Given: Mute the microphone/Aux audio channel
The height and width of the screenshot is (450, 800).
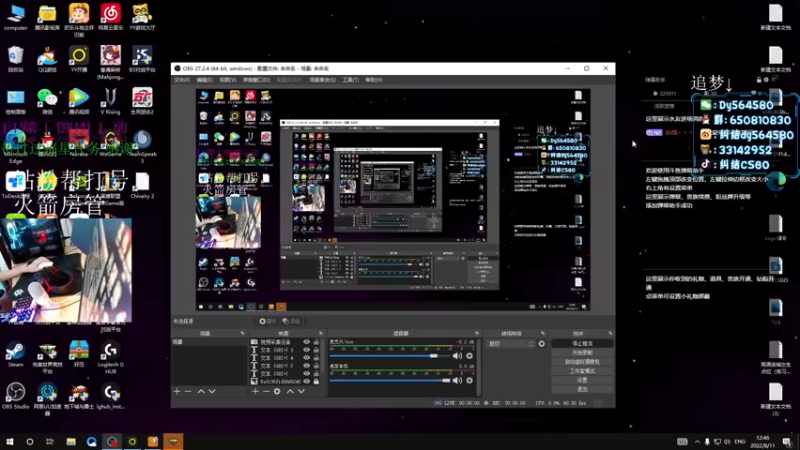Looking at the screenshot, I should (x=457, y=356).
